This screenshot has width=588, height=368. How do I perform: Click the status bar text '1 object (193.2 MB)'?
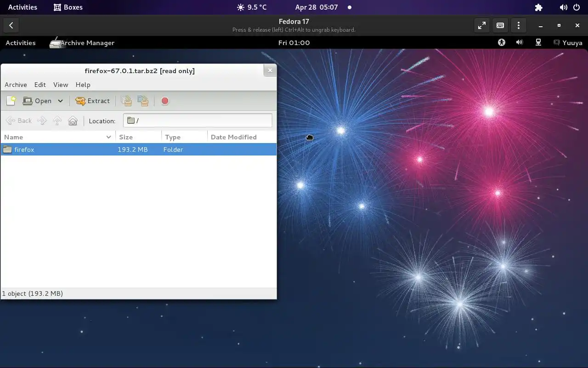33,293
